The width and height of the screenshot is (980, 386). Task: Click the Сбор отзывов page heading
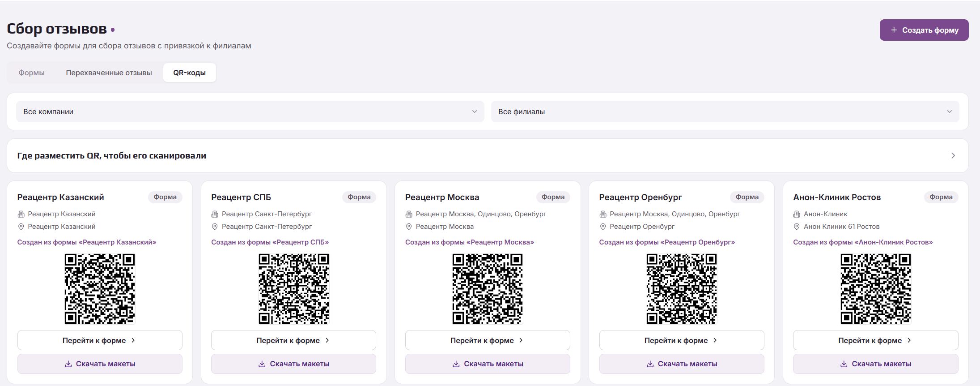tap(57, 29)
